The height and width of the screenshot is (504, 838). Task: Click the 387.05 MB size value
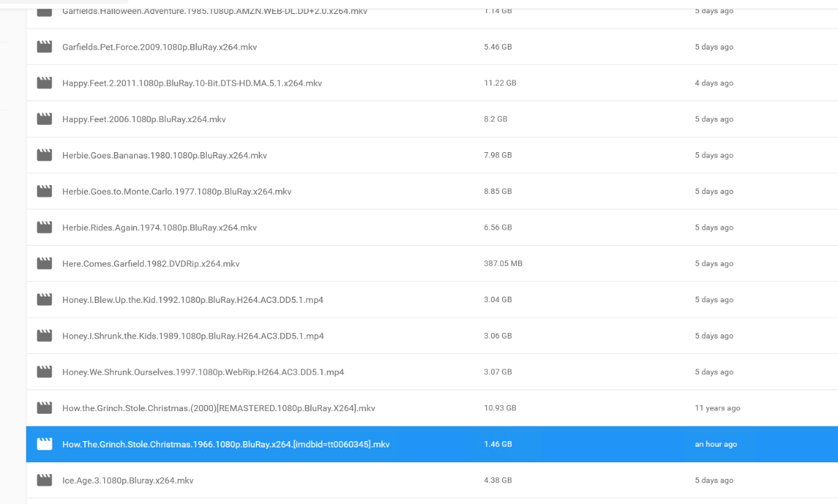[503, 264]
